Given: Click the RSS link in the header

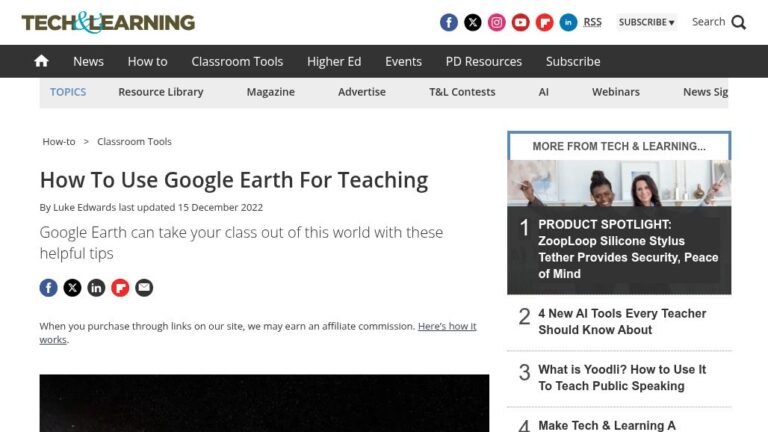Looking at the screenshot, I should coord(593,22).
